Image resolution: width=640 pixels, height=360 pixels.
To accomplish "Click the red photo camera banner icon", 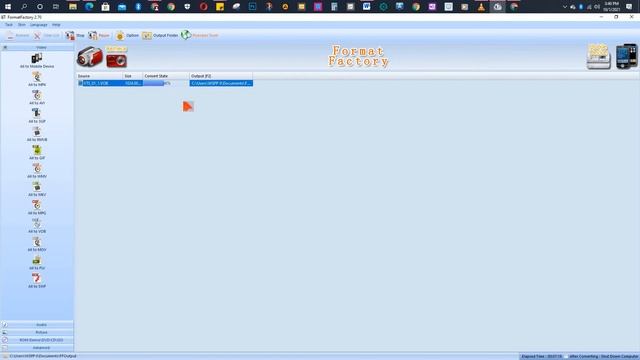I will tap(116, 60).
